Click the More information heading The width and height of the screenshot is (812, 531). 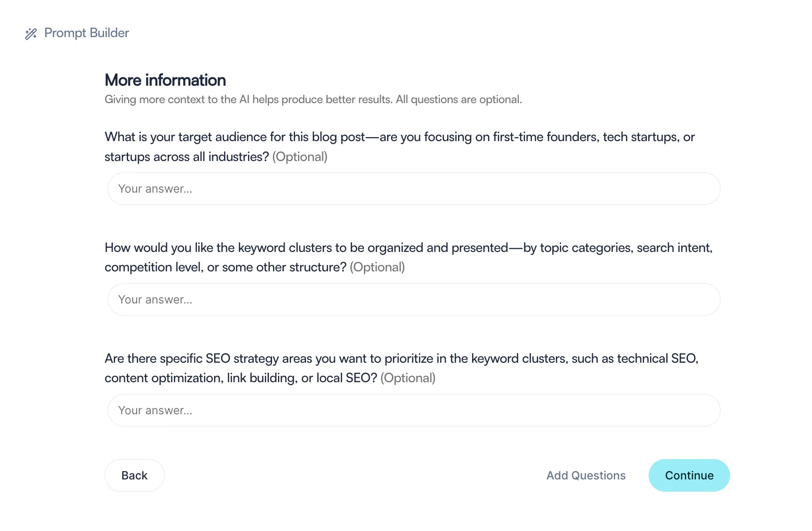165,80
